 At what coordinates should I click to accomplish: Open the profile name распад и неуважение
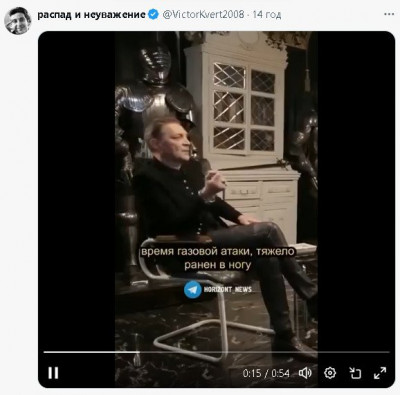91,15
